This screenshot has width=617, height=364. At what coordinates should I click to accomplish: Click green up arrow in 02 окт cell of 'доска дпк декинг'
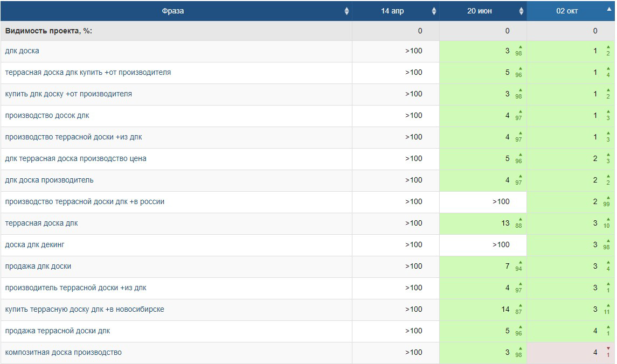[x=608, y=241]
